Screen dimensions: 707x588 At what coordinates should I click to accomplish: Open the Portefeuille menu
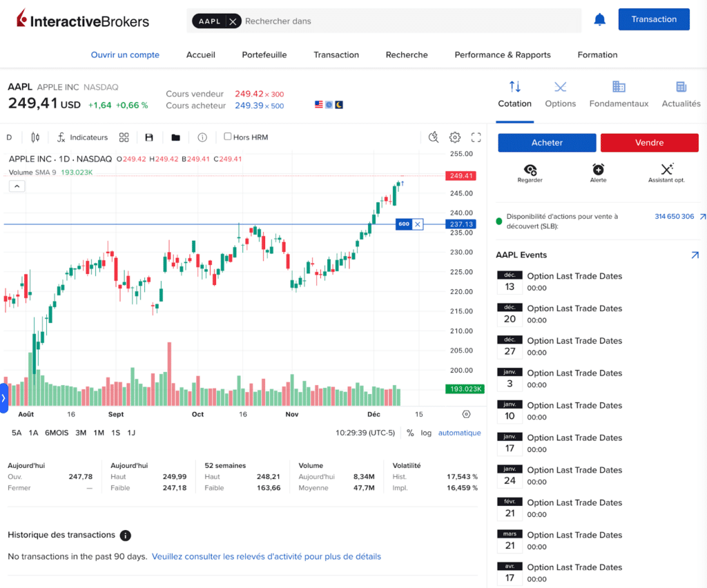(x=264, y=55)
